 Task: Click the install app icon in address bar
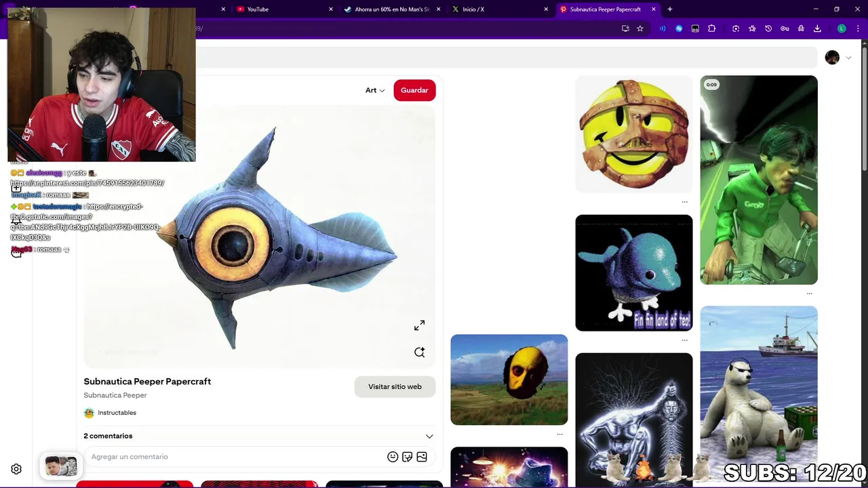[625, 28]
